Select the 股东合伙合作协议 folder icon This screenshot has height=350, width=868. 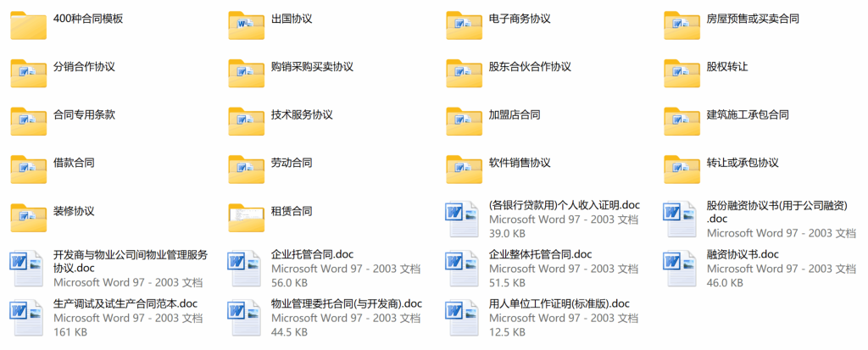pos(465,74)
